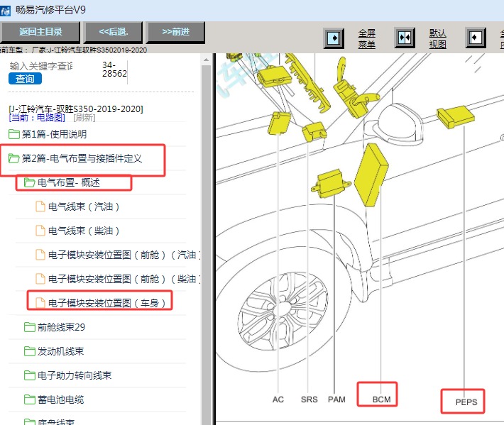Click folder icon of 第1篇-使用说明
Viewport: 504px width, 425px height.
tap(13, 134)
